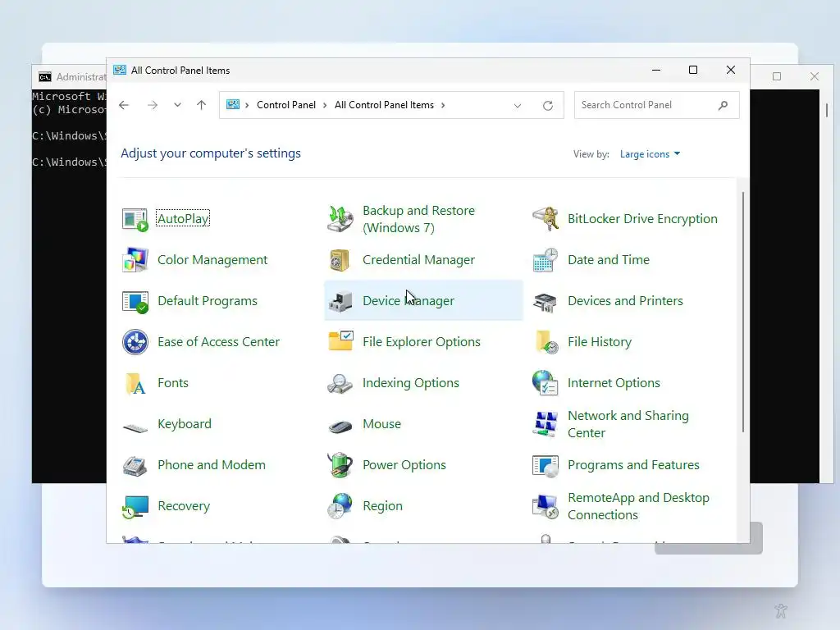The height and width of the screenshot is (630, 840).
Task: Minimize the Control Panel window
Action: click(x=656, y=71)
